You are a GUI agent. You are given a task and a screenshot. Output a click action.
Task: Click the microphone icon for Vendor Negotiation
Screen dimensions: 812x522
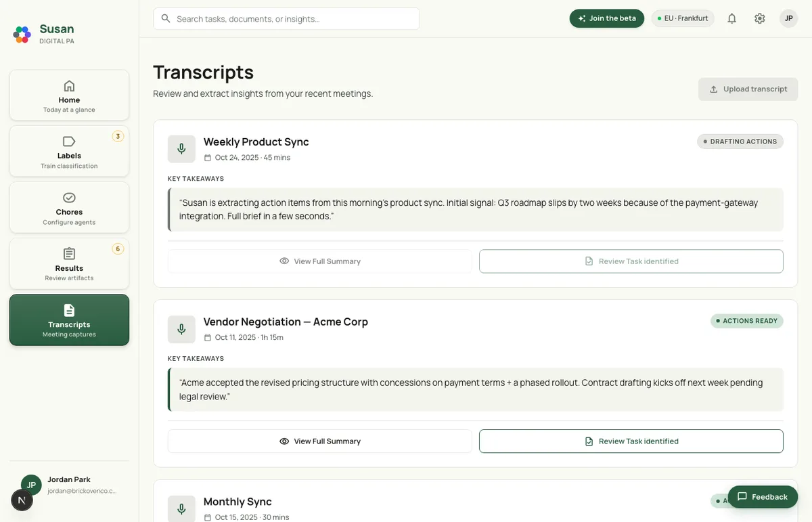[x=181, y=329]
